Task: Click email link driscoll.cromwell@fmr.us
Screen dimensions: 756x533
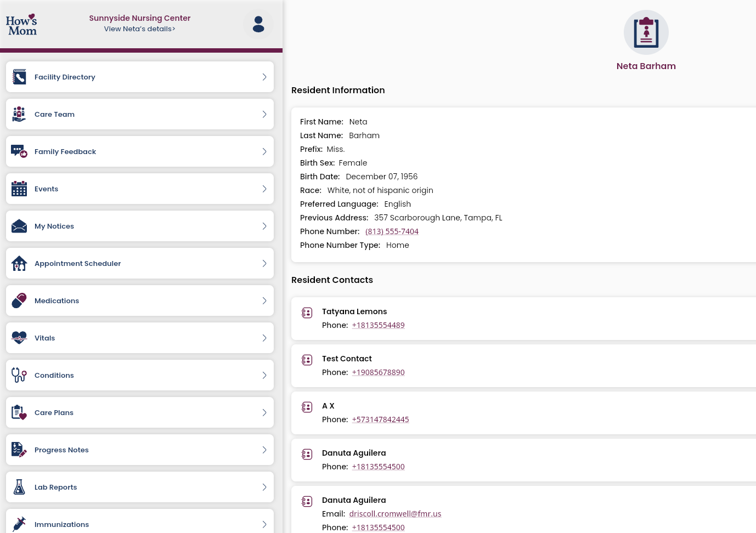Action: point(395,514)
